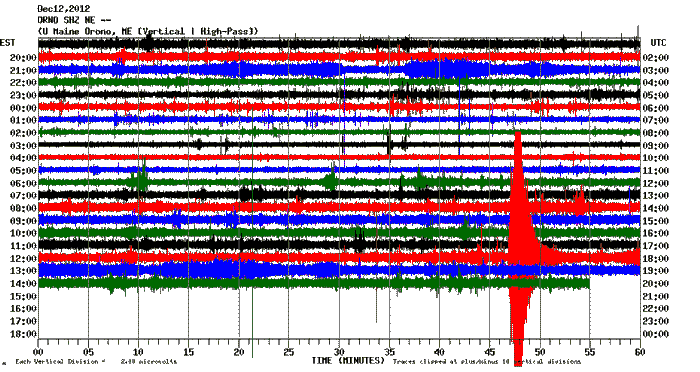Select the '00:00' EST time label

[23, 108]
